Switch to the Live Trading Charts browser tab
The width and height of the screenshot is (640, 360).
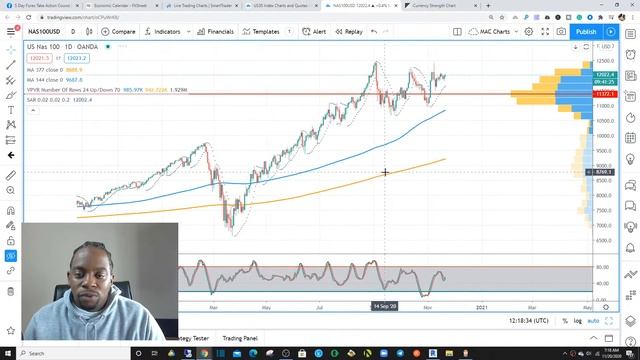pos(202,6)
